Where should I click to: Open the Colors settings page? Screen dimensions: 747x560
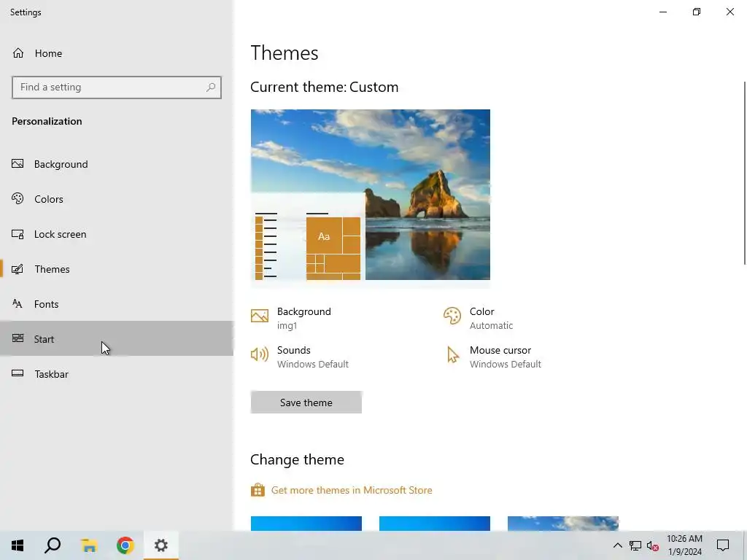pos(117,199)
